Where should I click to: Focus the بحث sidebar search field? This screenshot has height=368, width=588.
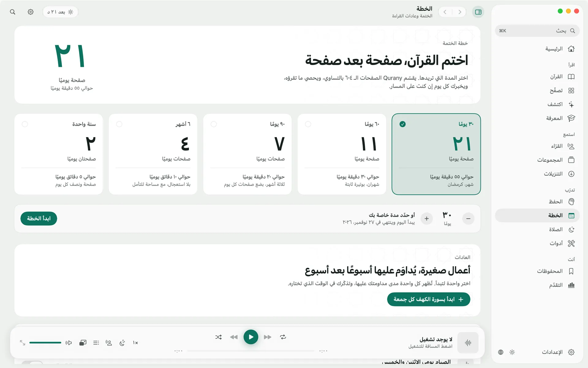[x=537, y=31]
